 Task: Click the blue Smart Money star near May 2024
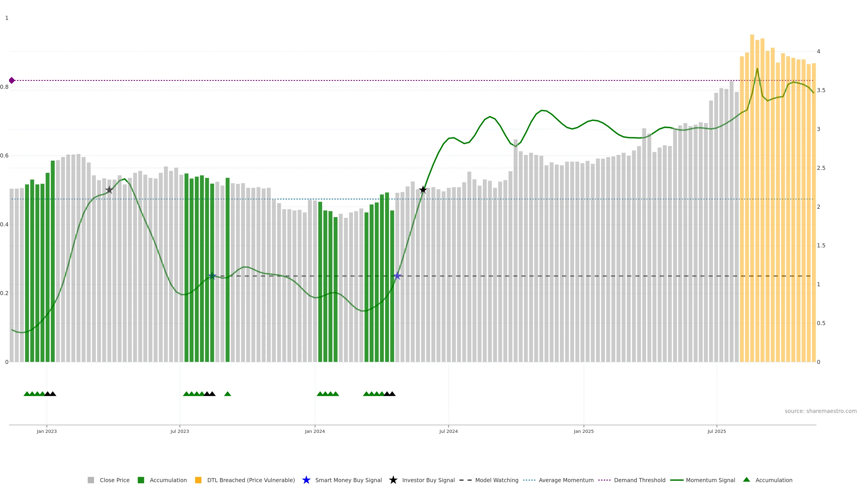[x=397, y=276]
